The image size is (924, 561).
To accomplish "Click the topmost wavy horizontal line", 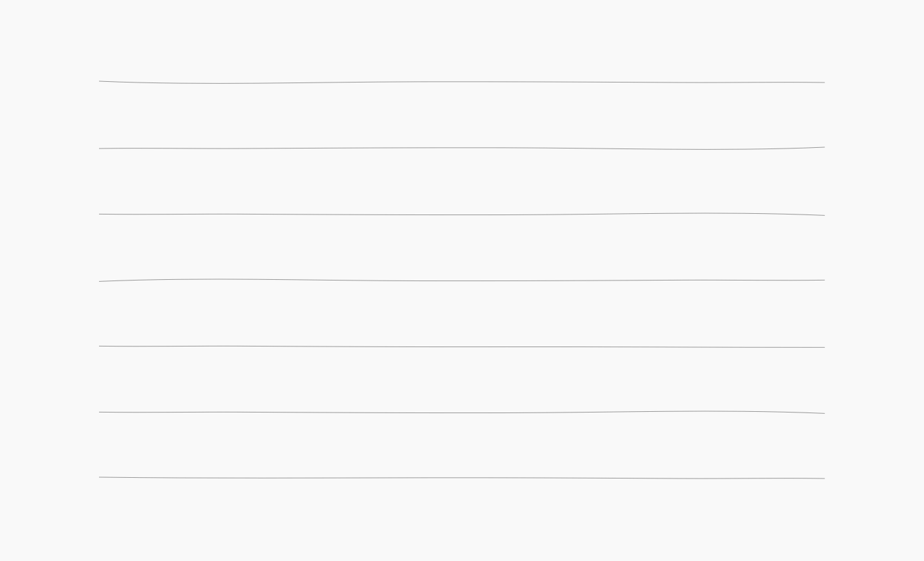I will tap(462, 82).
